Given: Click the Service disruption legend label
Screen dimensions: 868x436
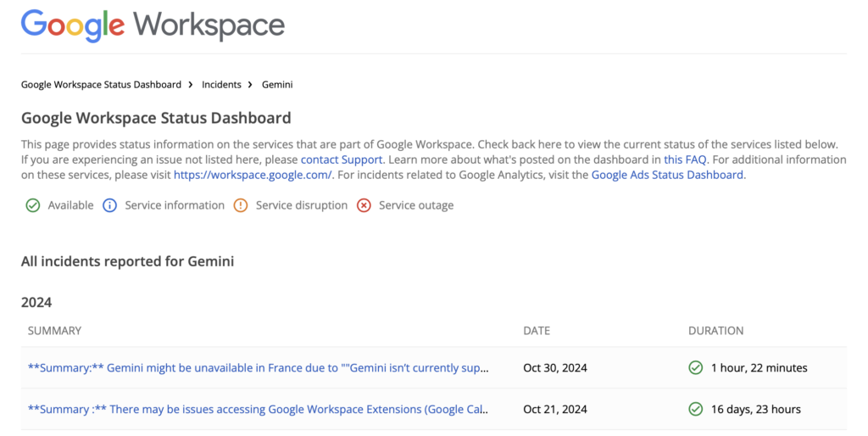Looking at the screenshot, I should click(x=302, y=205).
